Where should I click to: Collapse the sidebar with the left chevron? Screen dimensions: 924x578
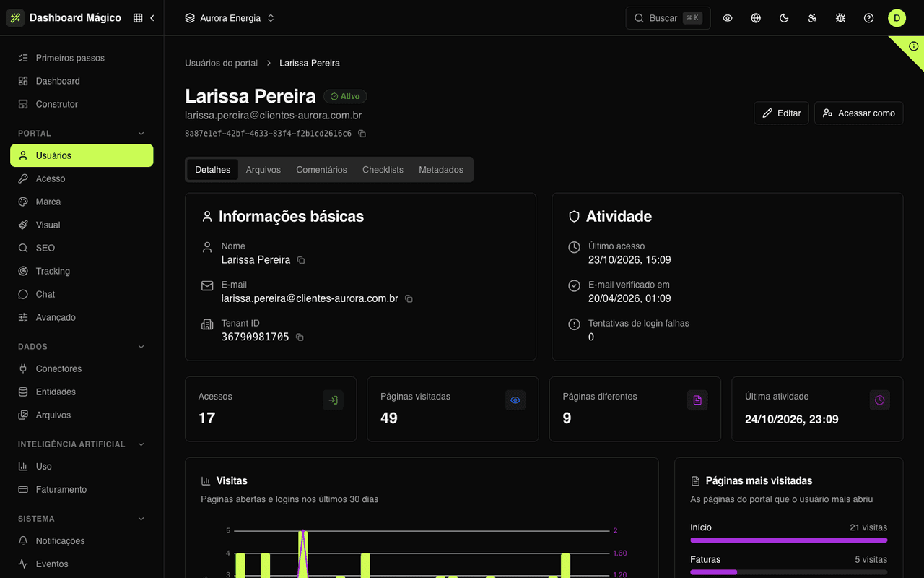[x=152, y=18]
